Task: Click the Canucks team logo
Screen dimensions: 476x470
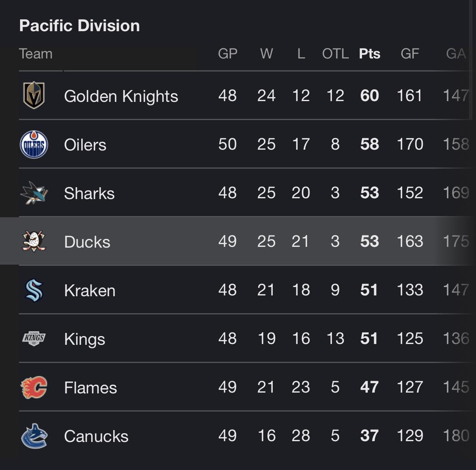Action: tap(34, 436)
